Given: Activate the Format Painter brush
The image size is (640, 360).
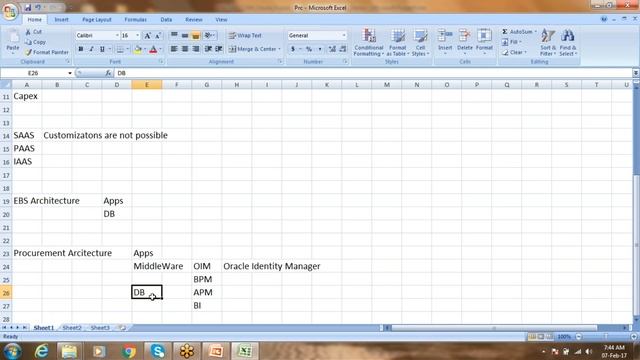Looking at the screenshot, I should [47, 52].
